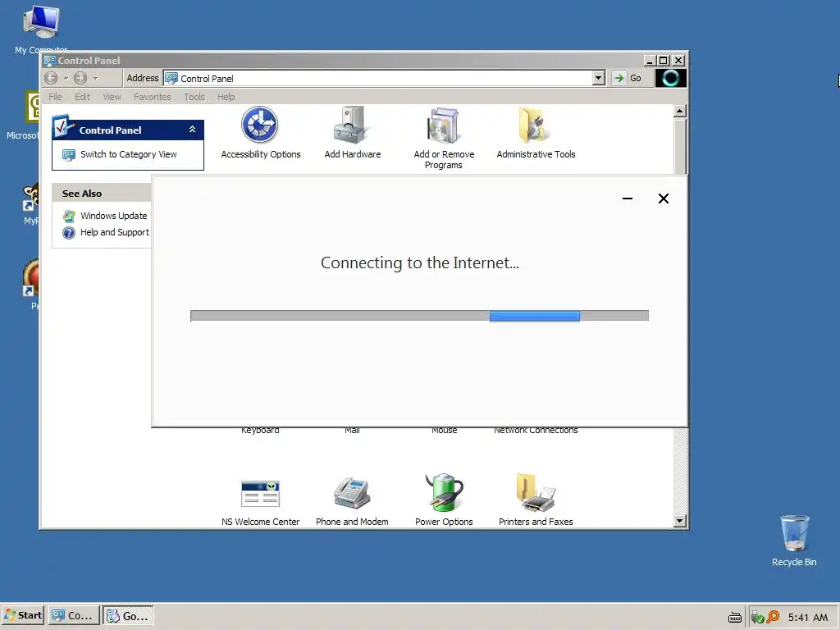Screen dimensions: 840x630
Task: Open Windows Update link
Action: click(x=113, y=216)
